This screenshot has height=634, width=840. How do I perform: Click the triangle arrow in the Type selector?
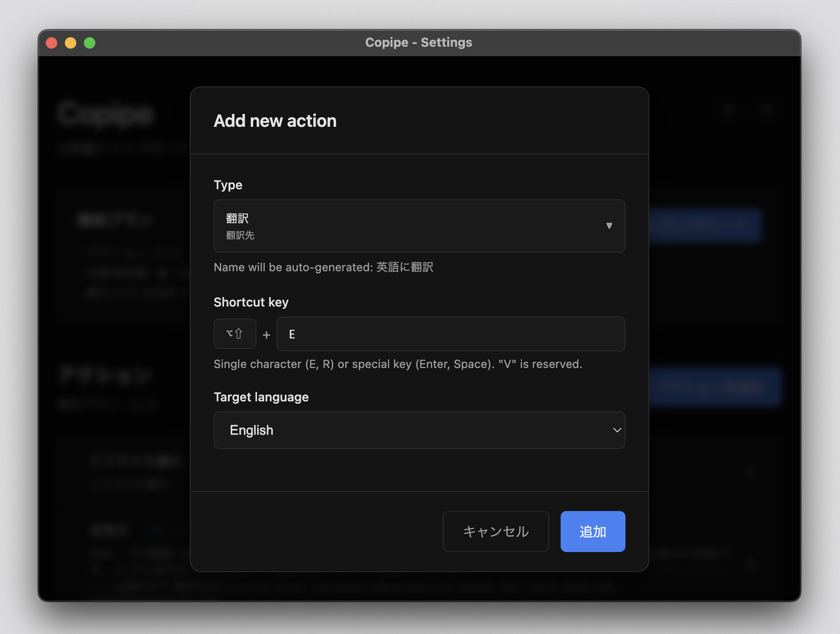[x=609, y=226]
